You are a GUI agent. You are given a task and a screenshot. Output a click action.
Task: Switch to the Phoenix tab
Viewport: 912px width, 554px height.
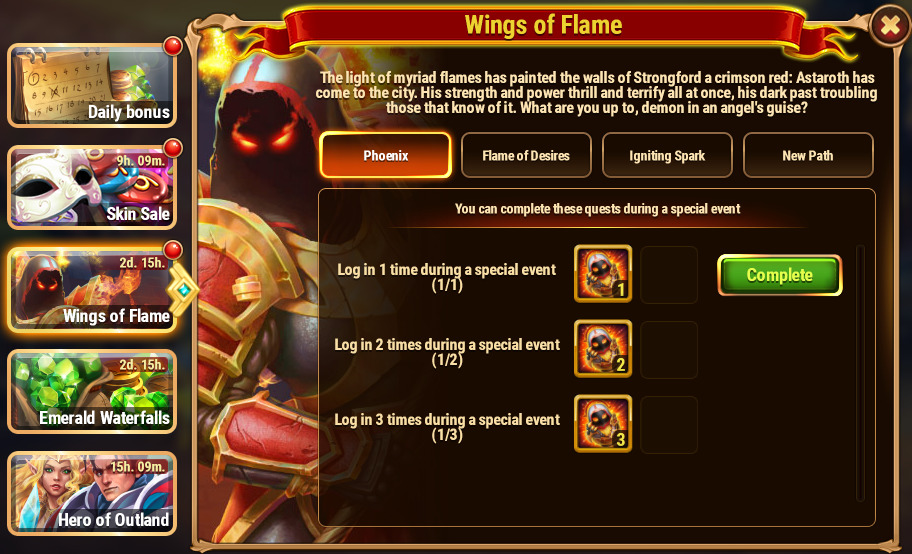coord(385,155)
